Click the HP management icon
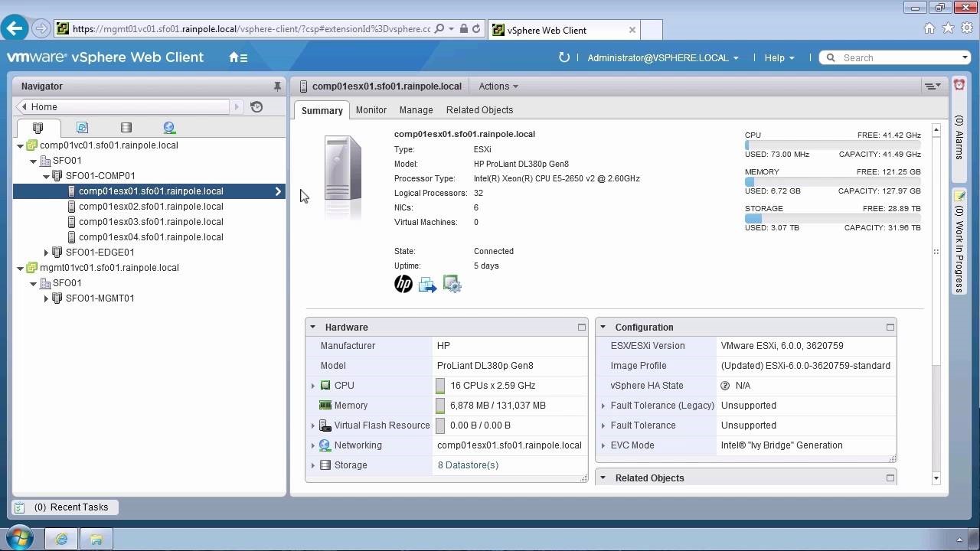 click(x=403, y=285)
